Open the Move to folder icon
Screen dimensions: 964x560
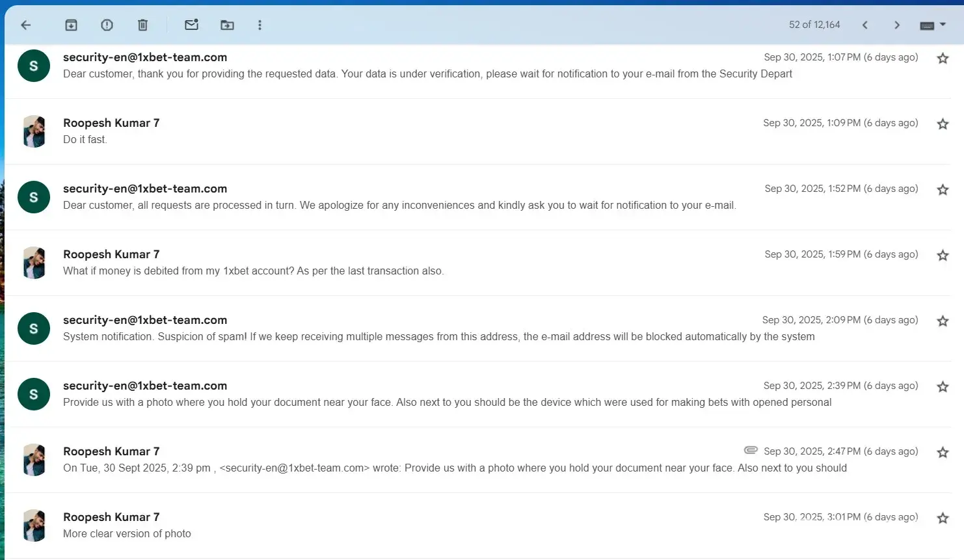pos(227,25)
